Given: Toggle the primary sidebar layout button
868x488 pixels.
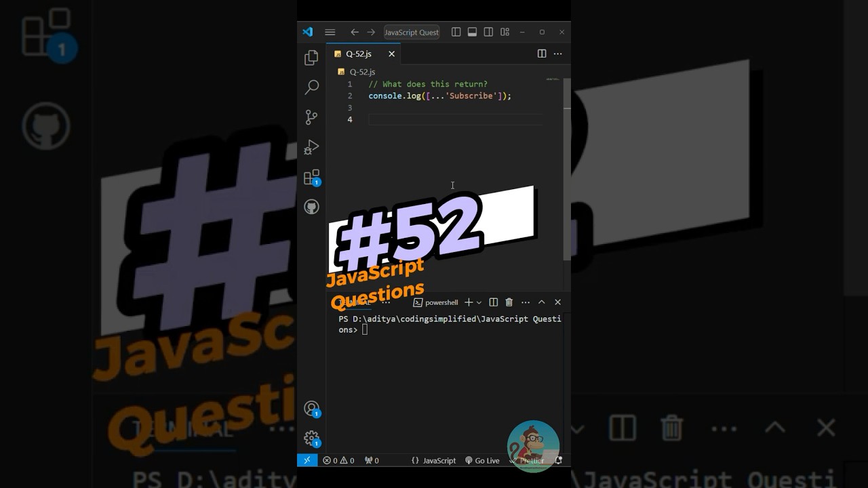Looking at the screenshot, I should tap(456, 32).
